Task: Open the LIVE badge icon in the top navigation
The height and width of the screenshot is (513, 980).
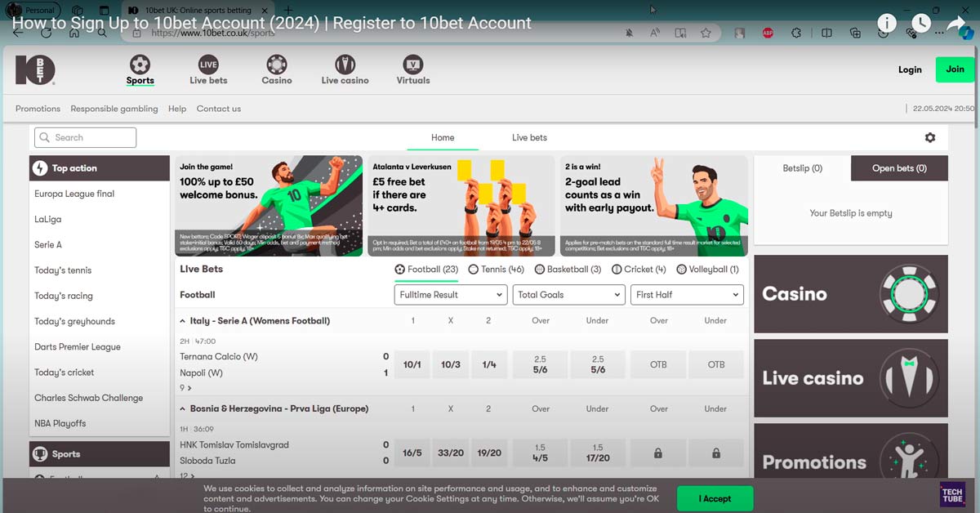Action: pyautogui.click(x=208, y=64)
